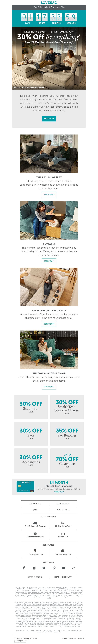Click the teal Shop Now button
The image size is (98, 644).
(x=49, y=119)
